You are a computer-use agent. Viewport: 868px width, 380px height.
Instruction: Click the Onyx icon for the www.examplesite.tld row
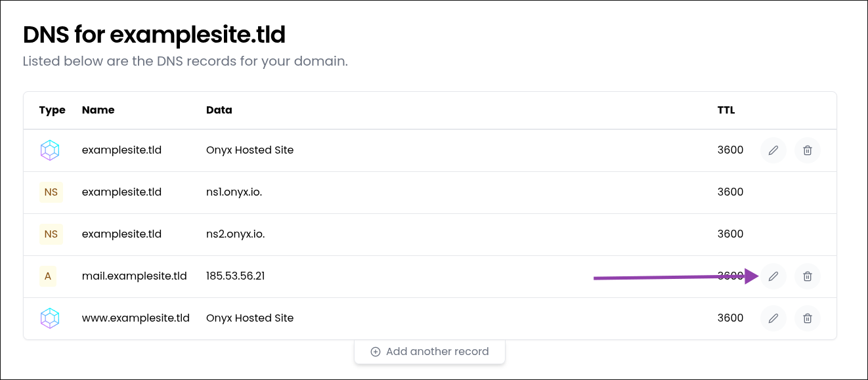point(51,318)
